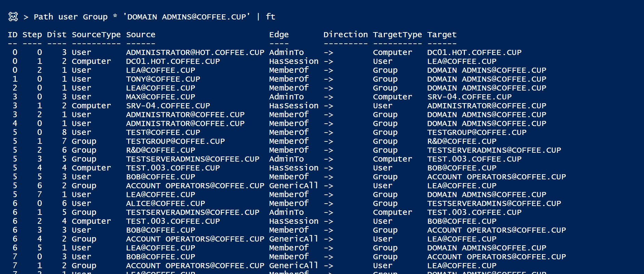Select MAX@COFFEE.CUP source entry
Image resolution: width=644 pixels, height=274 pixels.
tap(161, 97)
